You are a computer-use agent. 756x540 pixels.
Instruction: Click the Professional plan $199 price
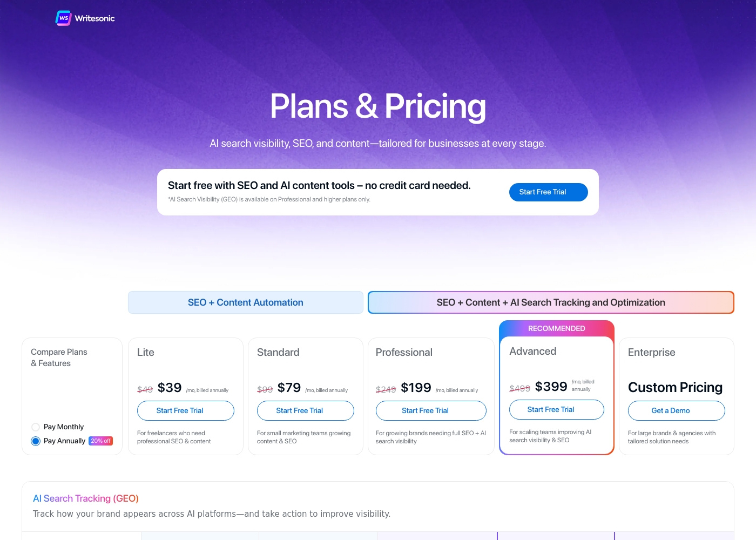[416, 388]
